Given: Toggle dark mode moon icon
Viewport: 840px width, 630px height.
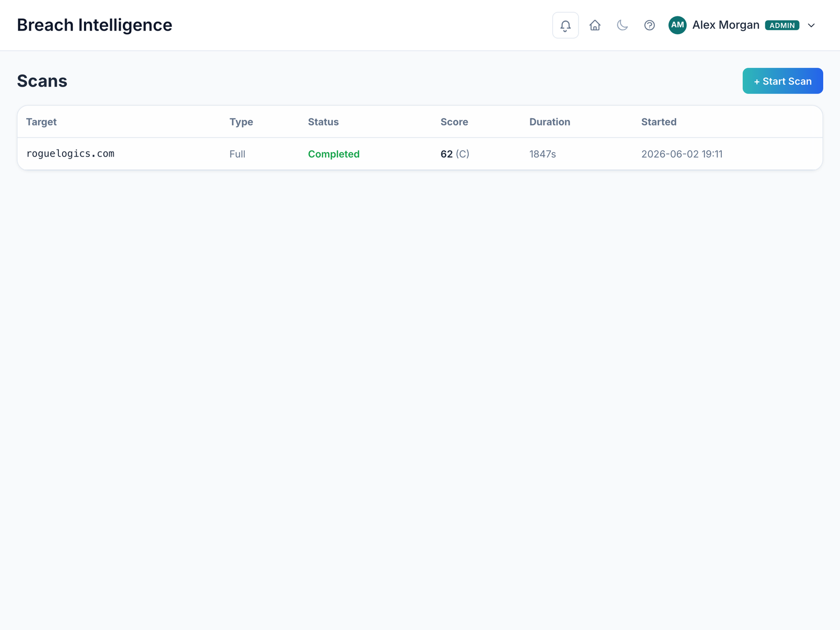Looking at the screenshot, I should pyautogui.click(x=622, y=25).
